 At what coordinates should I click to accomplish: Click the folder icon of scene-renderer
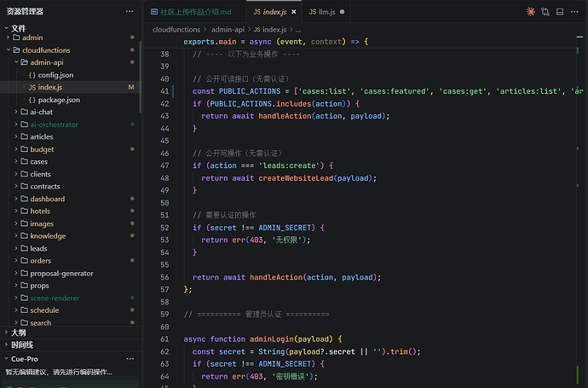pos(25,298)
